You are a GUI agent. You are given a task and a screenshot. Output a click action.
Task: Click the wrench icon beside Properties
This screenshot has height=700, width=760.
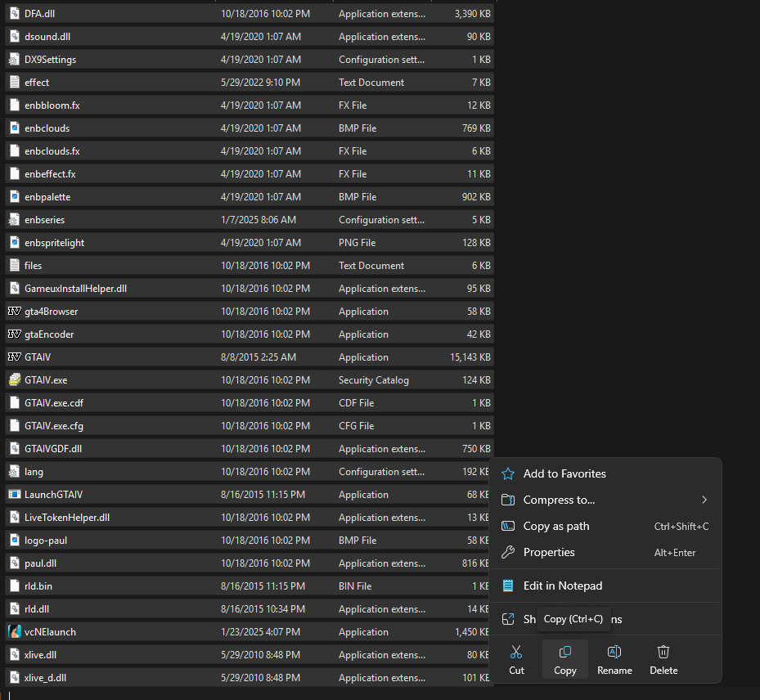click(x=508, y=552)
